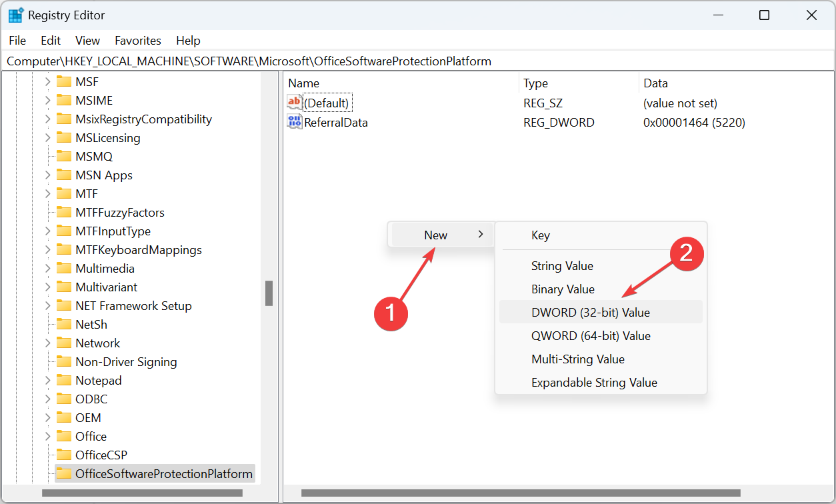Choose QWORD (64-bit) Value
Screen dimensions: 836x504
(x=601, y=336)
